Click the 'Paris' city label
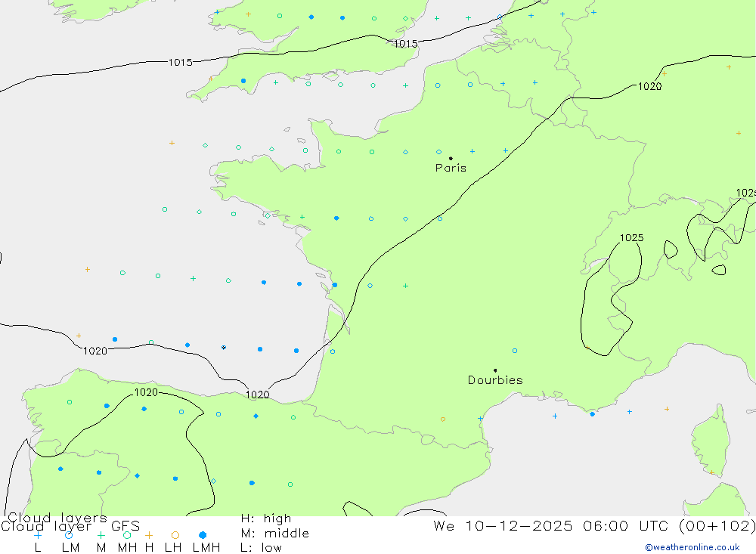Image resolution: width=756 pixels, height=554 pixels. point(451,168)
